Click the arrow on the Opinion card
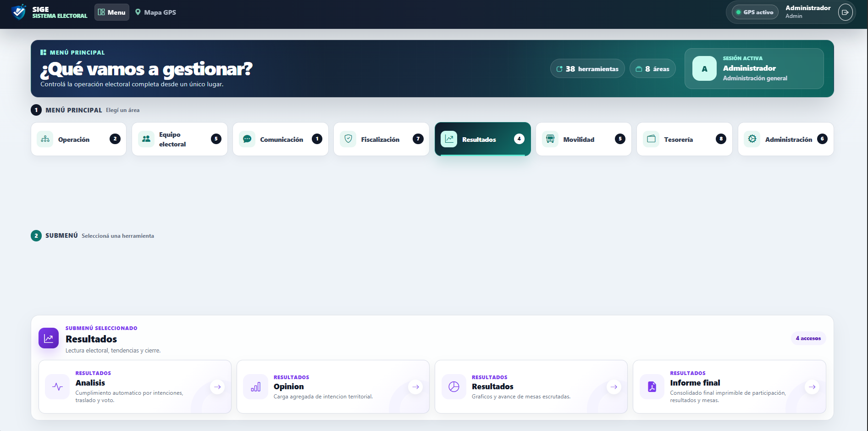The height and width of the screenshot is (431, 868). tap(415, 387)
